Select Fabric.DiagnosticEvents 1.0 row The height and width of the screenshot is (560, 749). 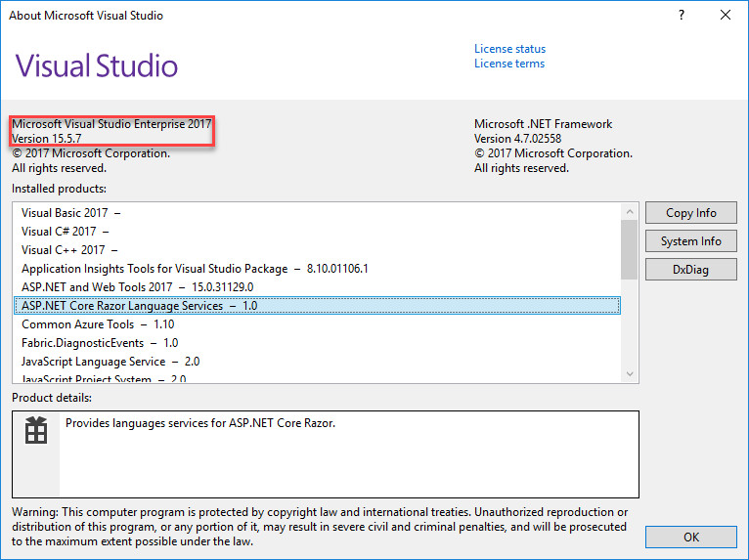317,343
